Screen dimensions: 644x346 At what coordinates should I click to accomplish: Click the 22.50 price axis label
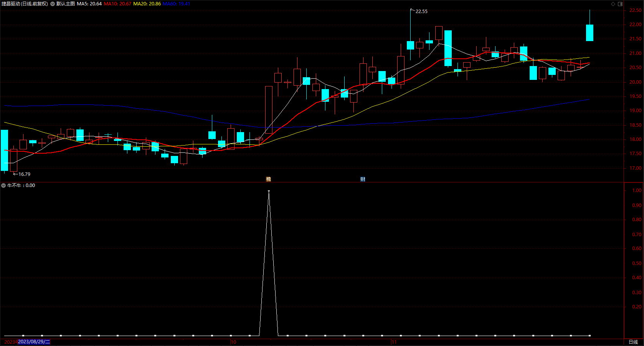pos(635,10)
